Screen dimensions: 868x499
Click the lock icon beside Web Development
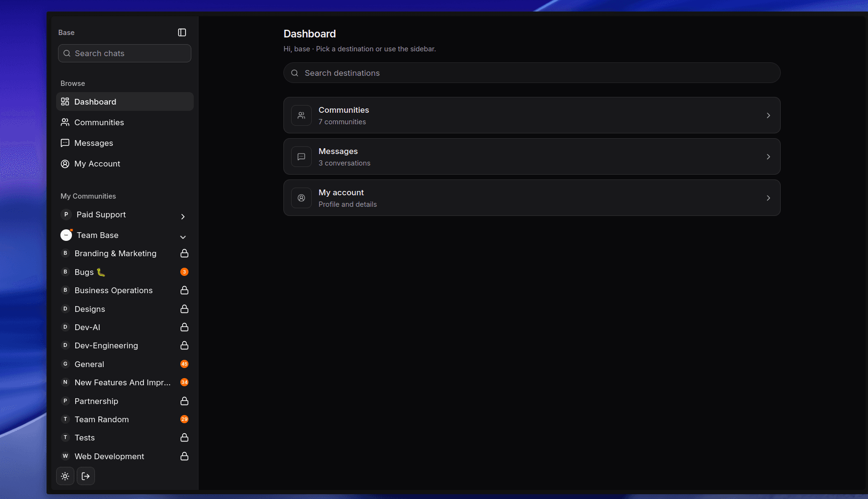point(184,456)
